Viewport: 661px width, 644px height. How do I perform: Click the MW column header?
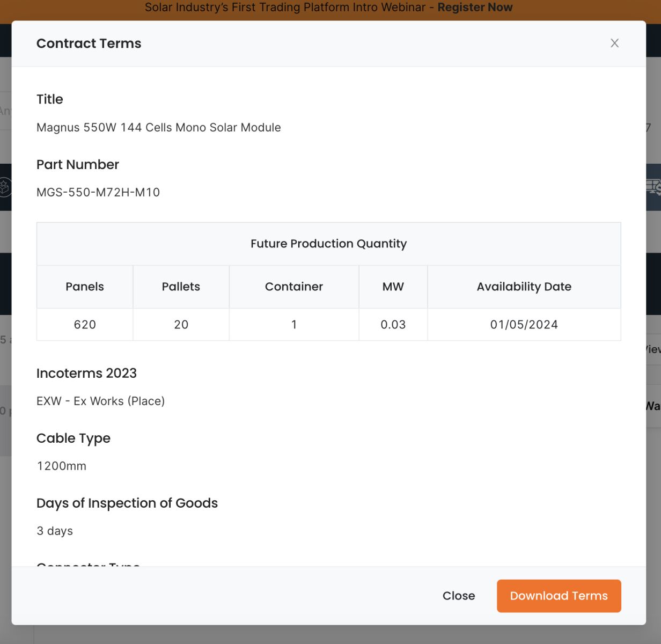[x=393, y=287]
